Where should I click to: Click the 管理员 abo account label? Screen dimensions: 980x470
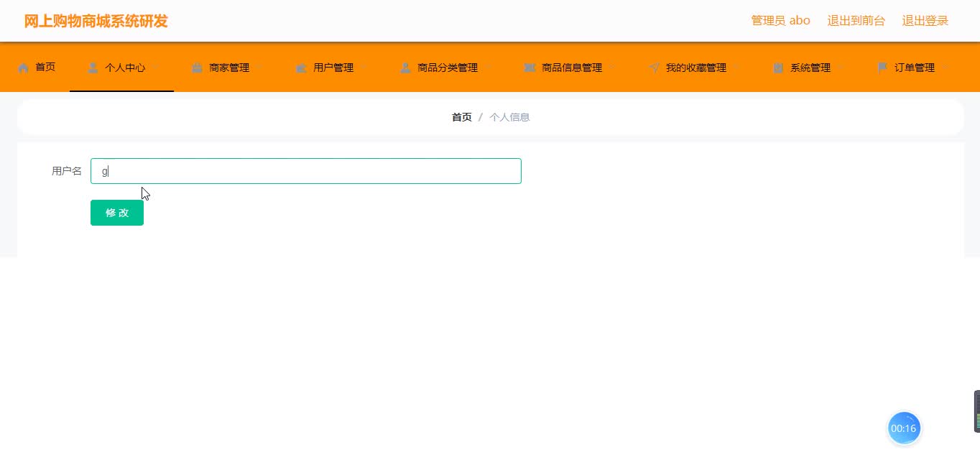point(780,21)
